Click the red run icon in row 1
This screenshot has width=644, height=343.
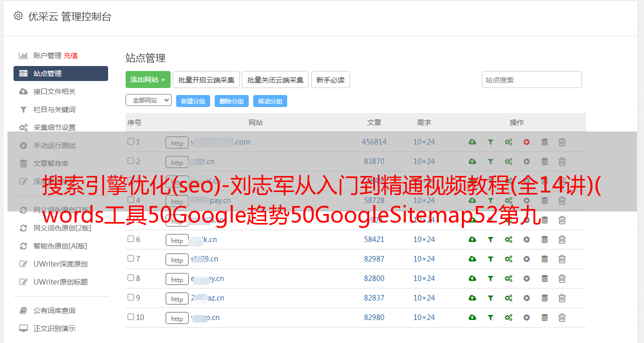[x=526, y=142]
